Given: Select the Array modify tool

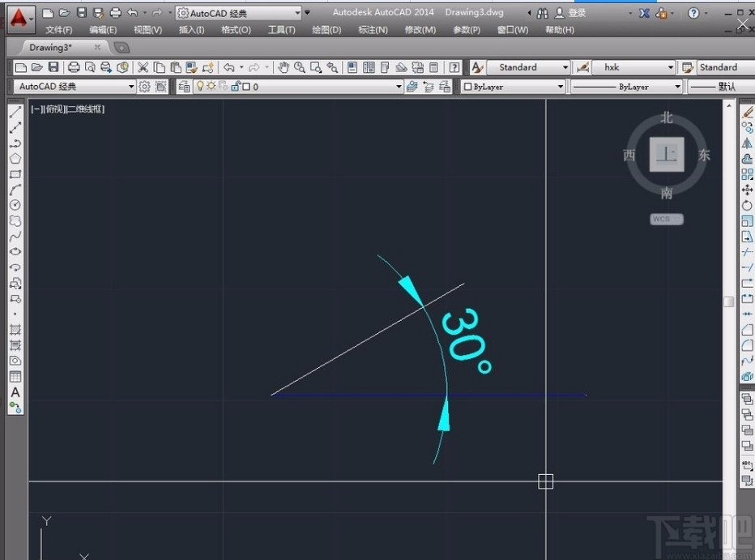Looking at the screenshot, I should pos(747,174).
